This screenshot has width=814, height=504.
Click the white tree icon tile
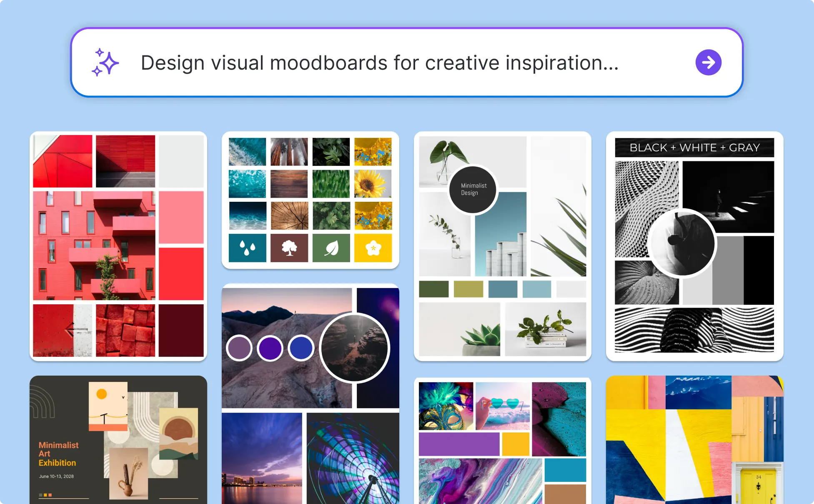(x=289, y=248)
